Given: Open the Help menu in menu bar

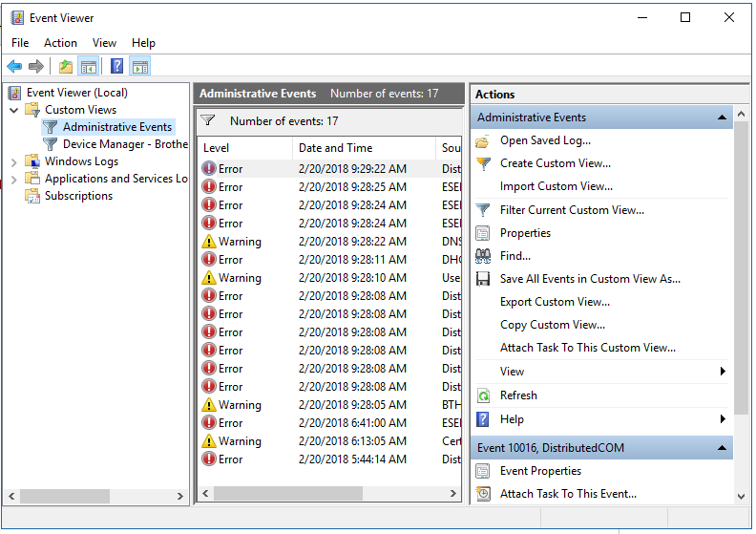Looking at the screenshot, I should pos(144,43).
